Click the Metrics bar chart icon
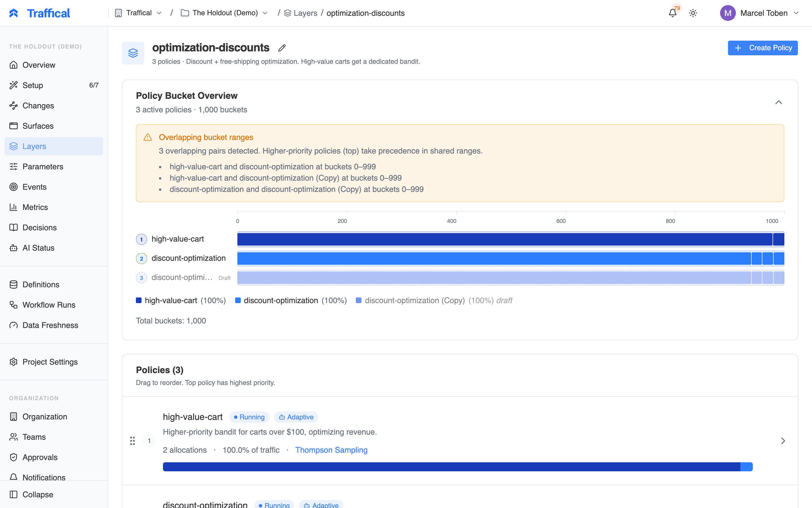 coord(14,207)
